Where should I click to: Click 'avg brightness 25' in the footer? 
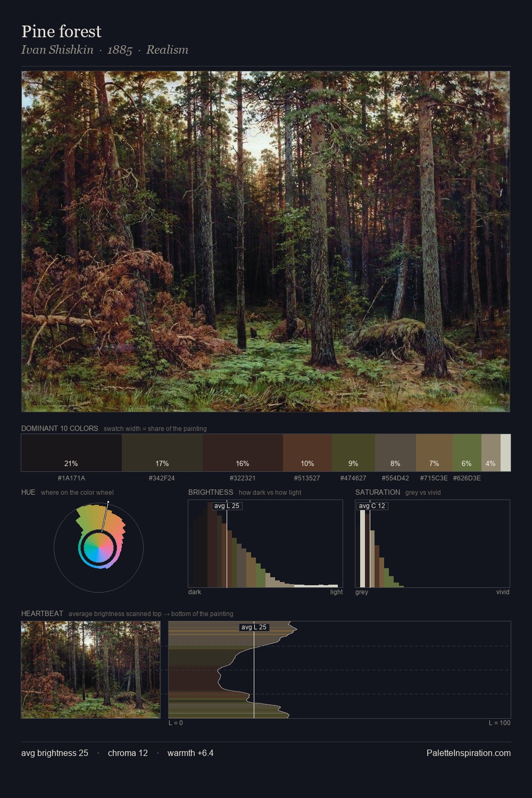(55, 753)
